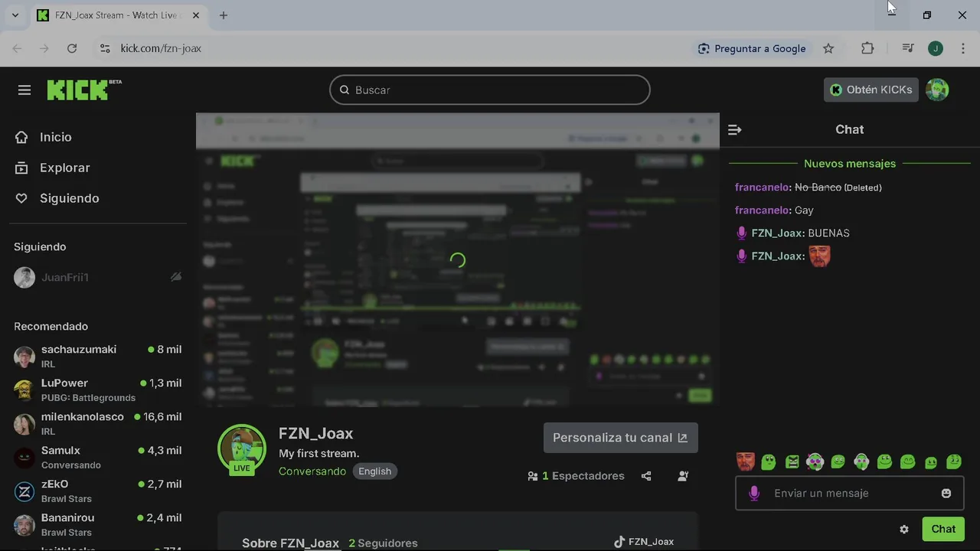This screenshot has height=551, width=980.
Task: Open chat settings gear
Action: coord(904,530)
